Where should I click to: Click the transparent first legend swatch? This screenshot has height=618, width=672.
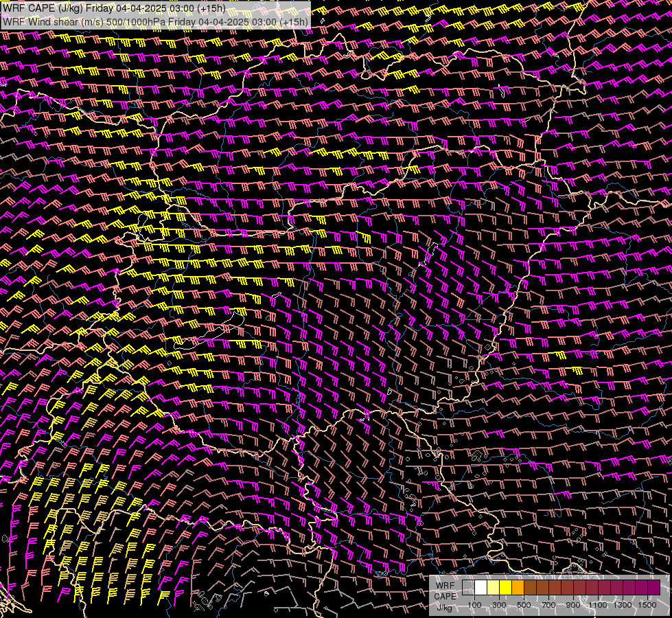point(468,587)
